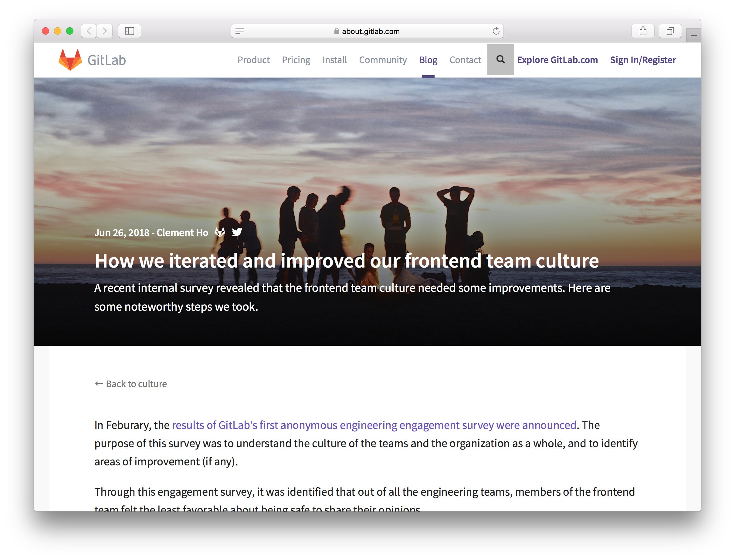
Task: Click the about.gitlab.com address field
Action: 367,31
